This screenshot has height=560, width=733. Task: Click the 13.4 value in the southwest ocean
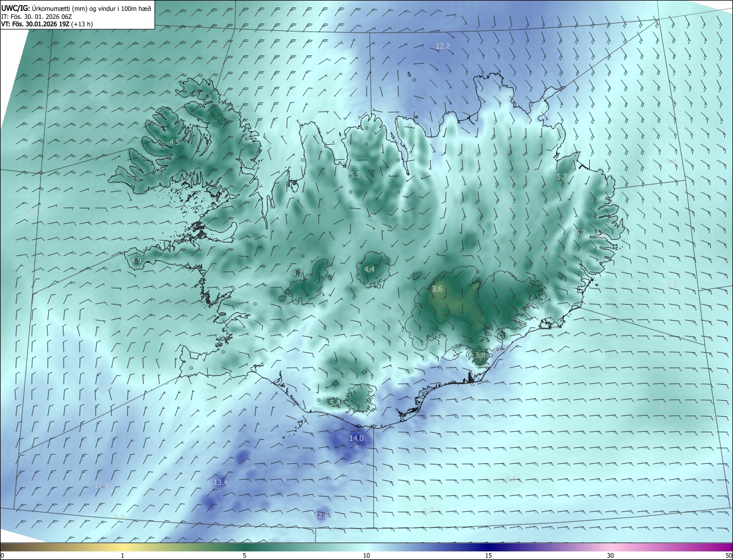pos(220,483)
